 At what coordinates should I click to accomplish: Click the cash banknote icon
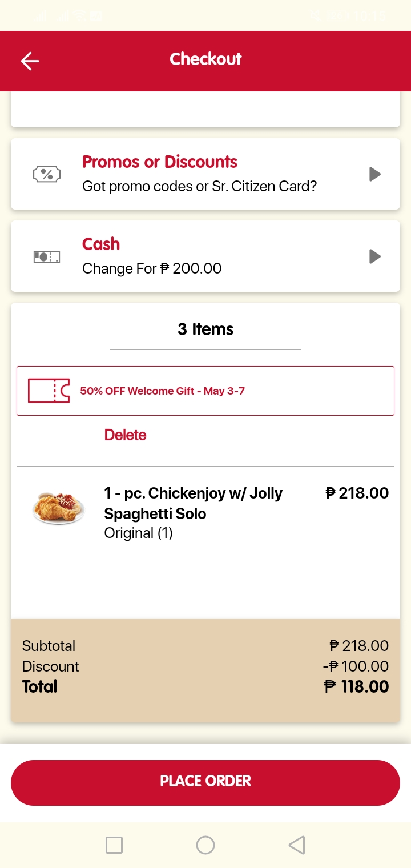[47, 257]
